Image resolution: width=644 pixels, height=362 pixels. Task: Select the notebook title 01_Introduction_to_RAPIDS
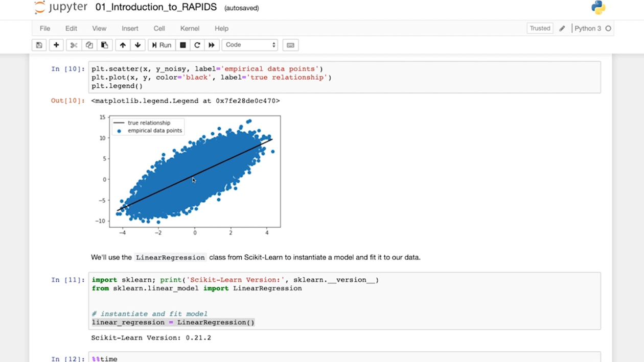[x=156, y=7]
